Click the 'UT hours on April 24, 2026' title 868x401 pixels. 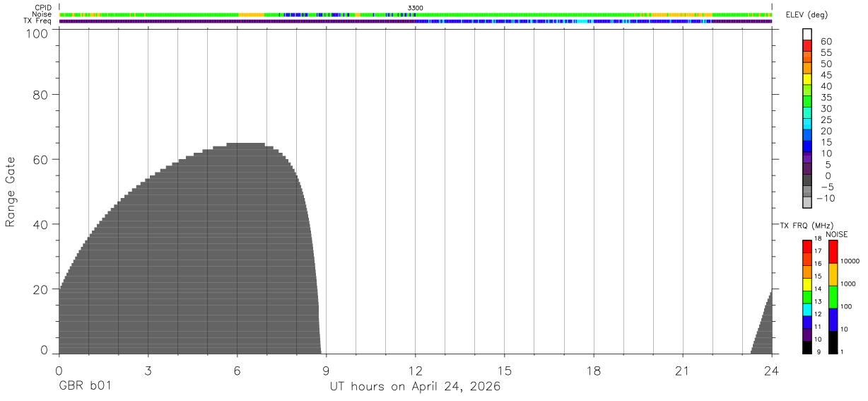coord(415,387)
